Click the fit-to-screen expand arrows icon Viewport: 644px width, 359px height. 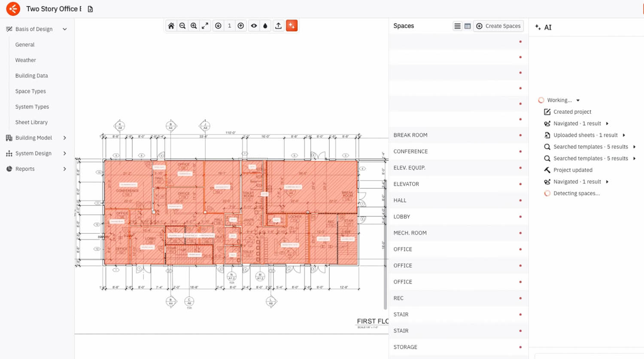tap(205, 26)
